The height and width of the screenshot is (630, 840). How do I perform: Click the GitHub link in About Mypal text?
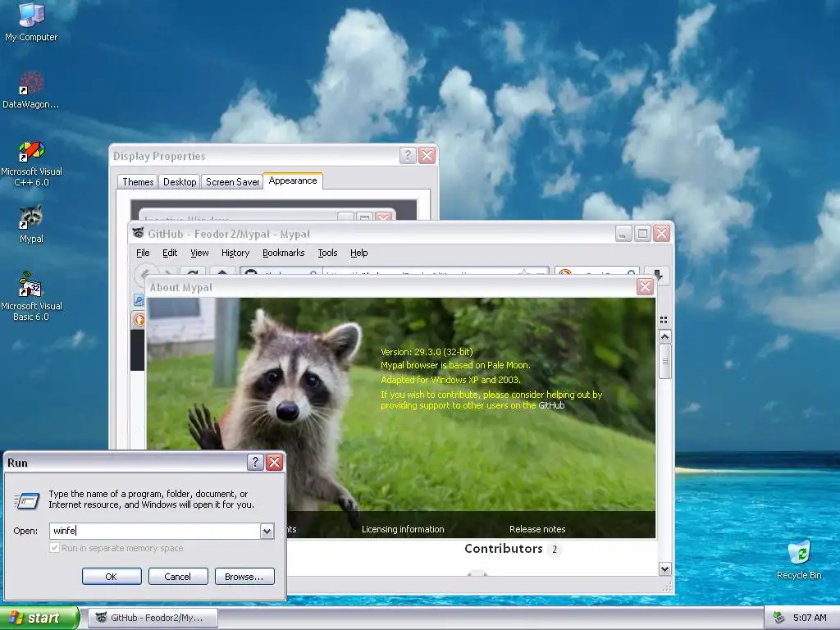[x=551, y=405]
